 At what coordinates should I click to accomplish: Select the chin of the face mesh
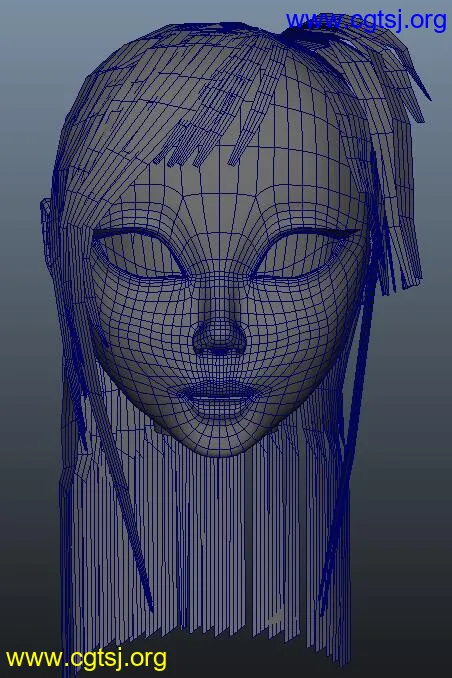(220, 437)
